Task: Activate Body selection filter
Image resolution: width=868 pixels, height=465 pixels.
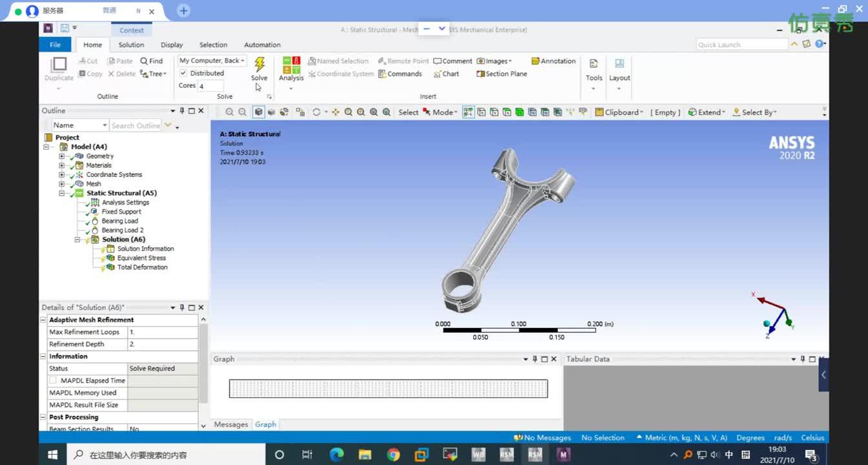Action: 519,112
